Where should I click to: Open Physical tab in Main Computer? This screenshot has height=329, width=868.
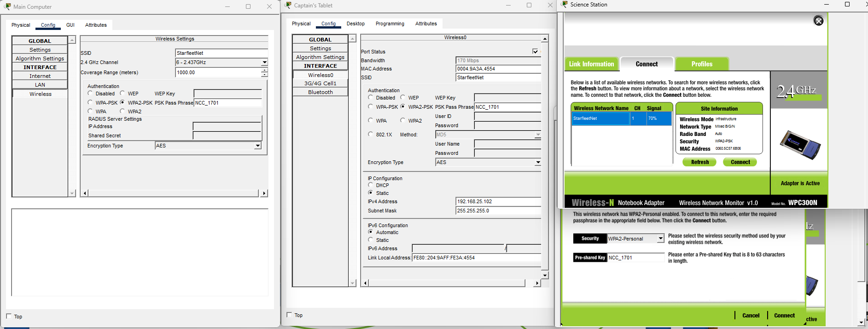[x=21, y=25]
